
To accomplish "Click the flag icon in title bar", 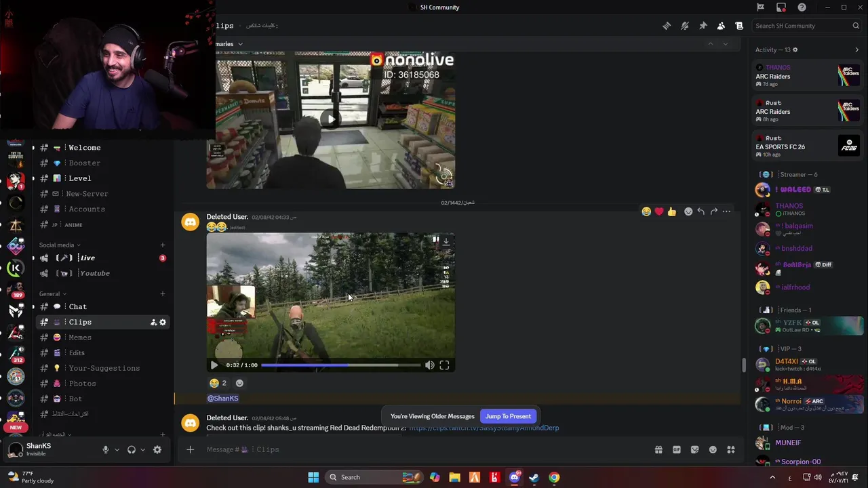I will click(x=760, y=7).
